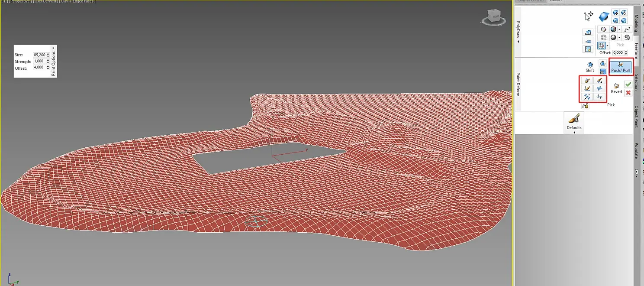Select the Rotate Conform brush icon
The height and width of the screenshot is (286, 644).
(x=624, y=13)
